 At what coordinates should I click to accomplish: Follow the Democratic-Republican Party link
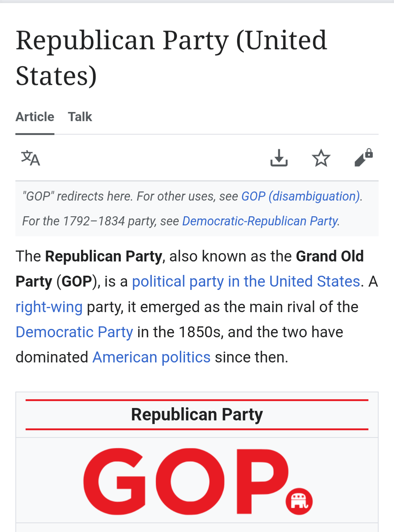260,221
